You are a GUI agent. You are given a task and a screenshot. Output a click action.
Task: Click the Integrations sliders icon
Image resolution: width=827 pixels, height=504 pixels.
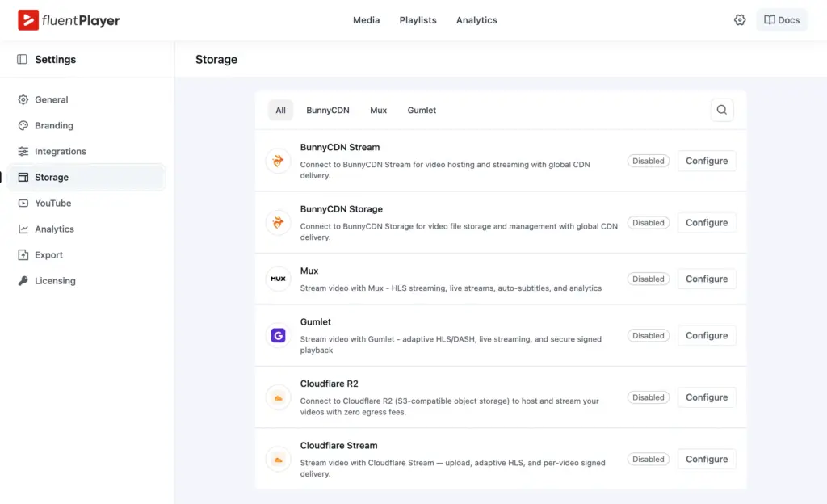pos(23,151)
